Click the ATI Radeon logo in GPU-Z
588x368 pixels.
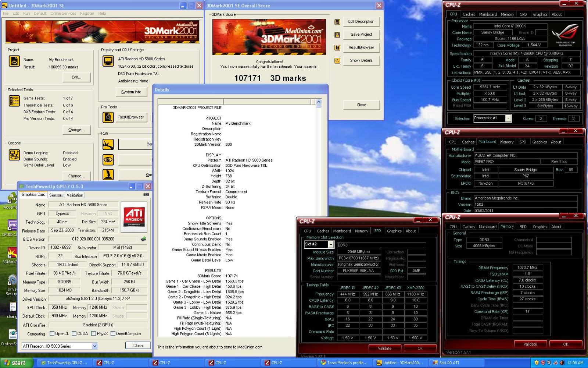click(134, 216)
